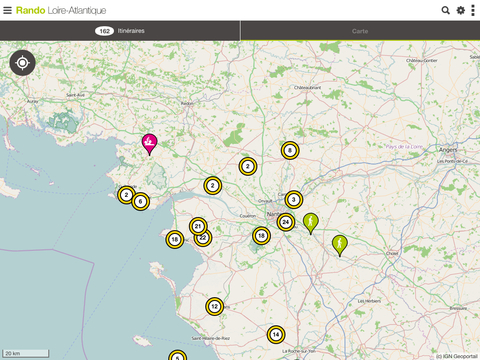Image resolution: width=480 pixels, height=360 pixels.
Task: Switch to the Carte tab
Action: click(x=360, y=31)
